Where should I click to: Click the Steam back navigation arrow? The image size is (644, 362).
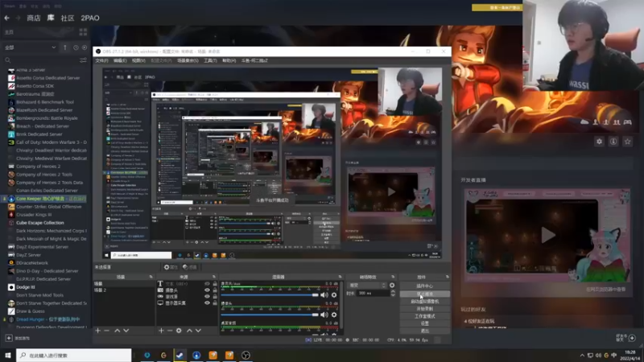[7, 17]
